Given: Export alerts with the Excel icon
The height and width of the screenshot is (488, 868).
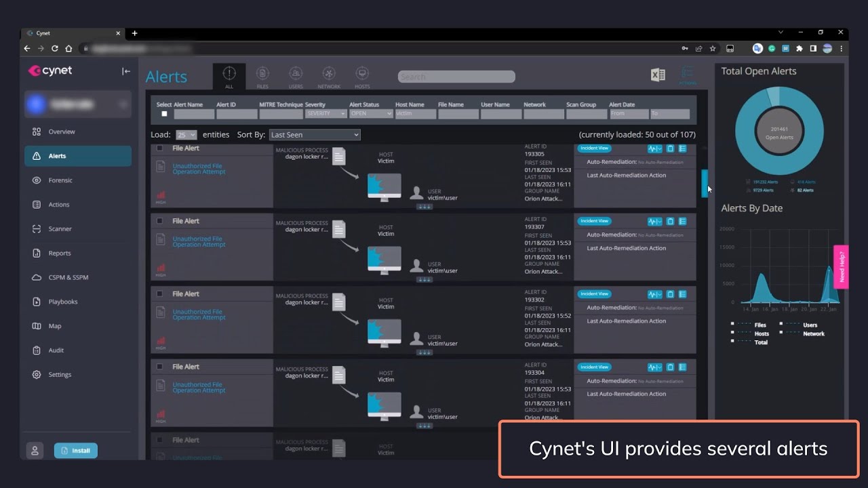Looking at the screenshot, I should (x=658, y=75).
